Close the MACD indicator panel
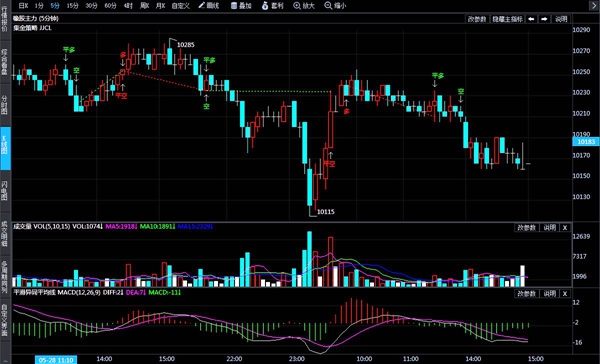This screenshot has width=600, height=364. point(565,293)
